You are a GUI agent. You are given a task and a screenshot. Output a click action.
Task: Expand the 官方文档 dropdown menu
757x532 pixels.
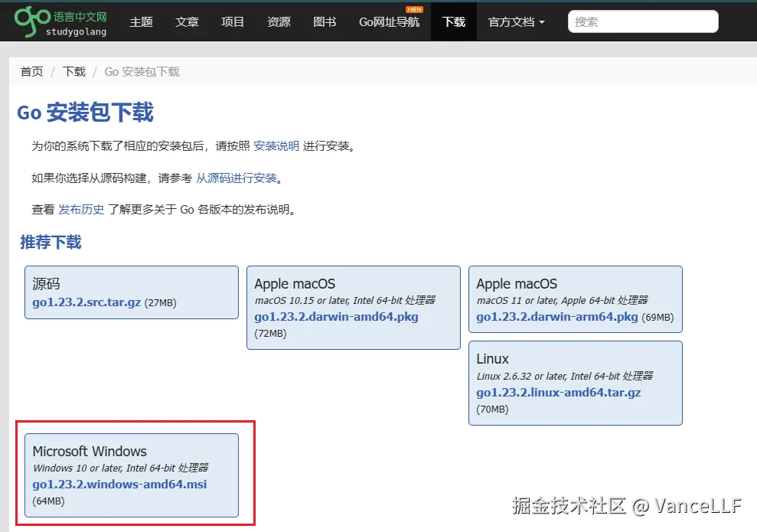517,22
